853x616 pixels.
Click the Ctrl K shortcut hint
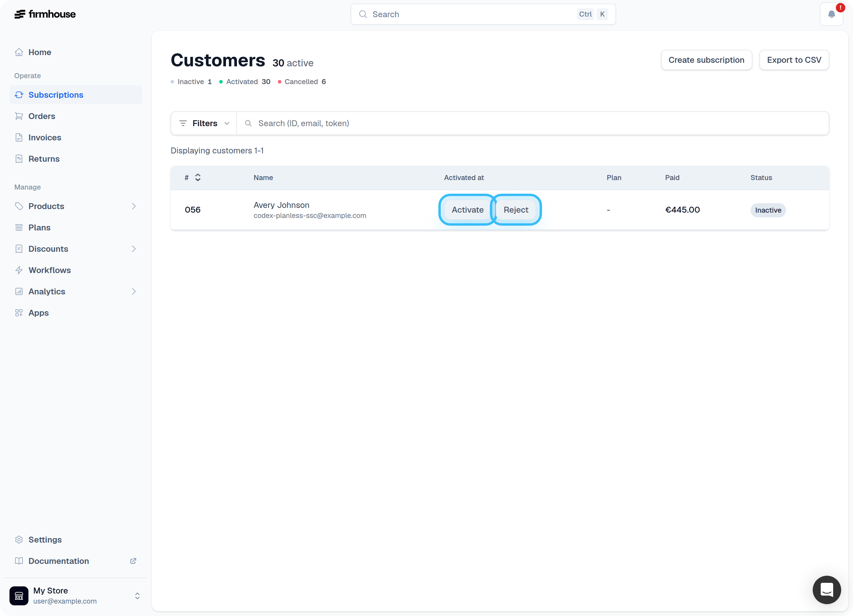point(592,14)
